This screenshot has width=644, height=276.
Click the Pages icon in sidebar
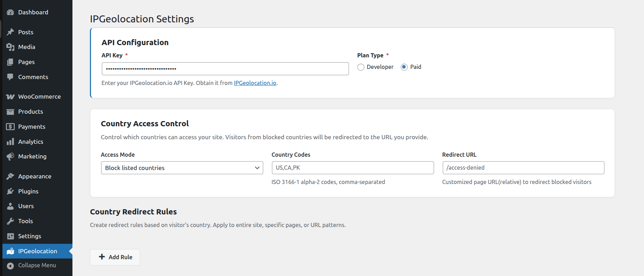(10, 62)
